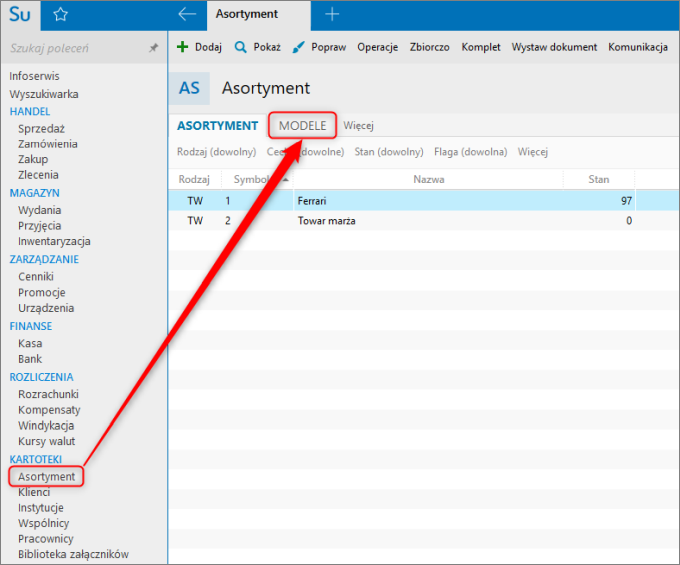This screenshot has height=565, width=680.
Task: Open Flaga (dowolna) filter dropdown
Action: (471, 152)
